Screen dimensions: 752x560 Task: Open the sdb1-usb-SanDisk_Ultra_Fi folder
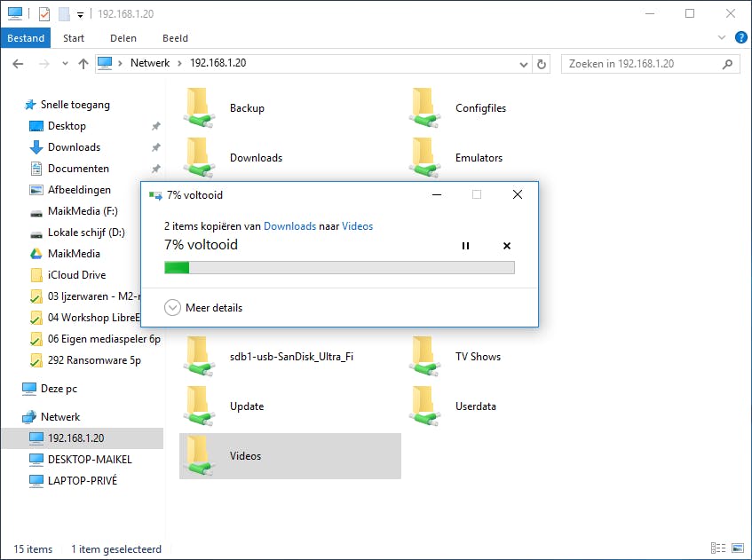[x=268, y=356]
